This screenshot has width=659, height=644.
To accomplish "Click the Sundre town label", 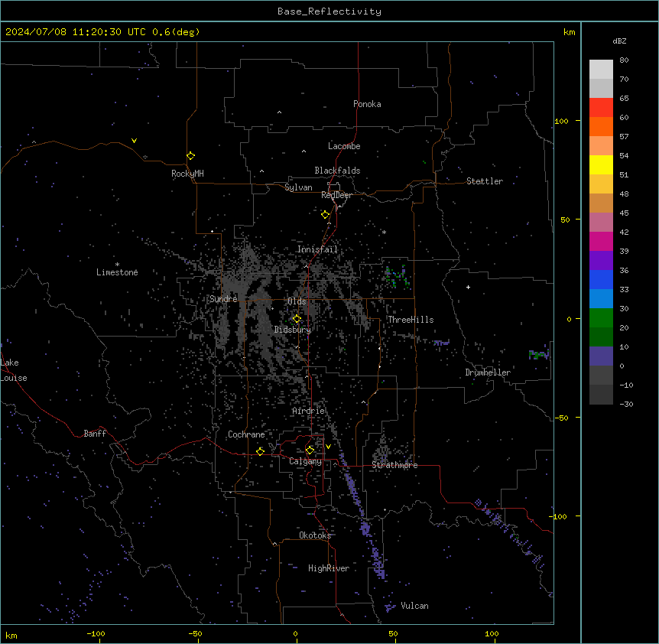I will 223,299.
